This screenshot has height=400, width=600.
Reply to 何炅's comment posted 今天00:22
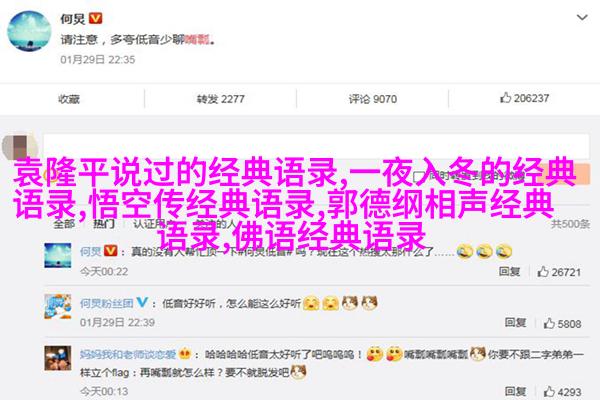pyautogui.click(x=509, y=272)
